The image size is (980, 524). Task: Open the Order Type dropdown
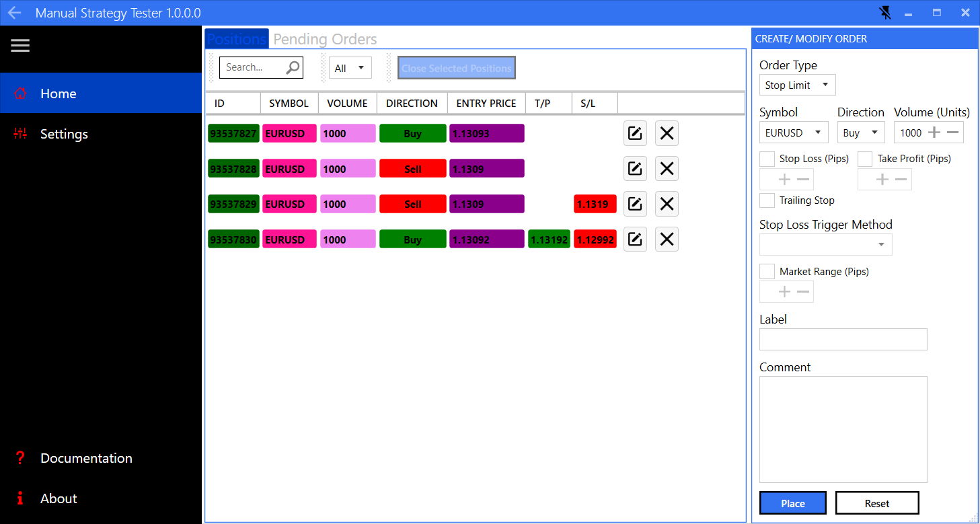tap(798, 85)
